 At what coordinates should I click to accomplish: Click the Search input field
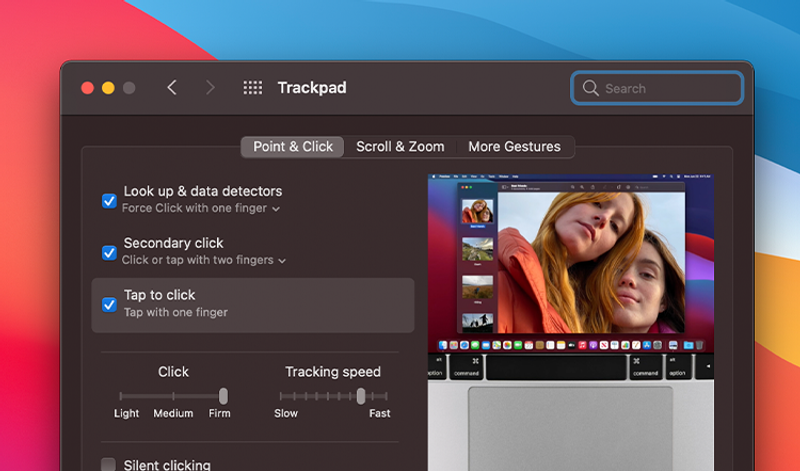pyautogui.click(x=657, y=88)
